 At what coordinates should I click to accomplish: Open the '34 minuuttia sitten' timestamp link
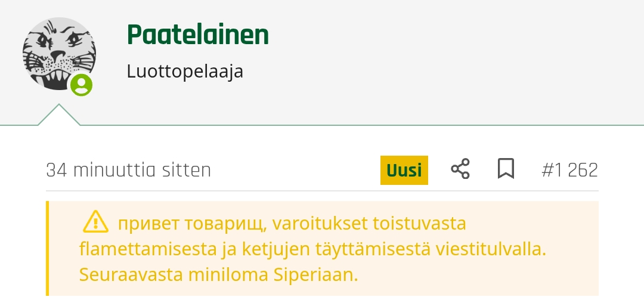(x=129, y=171)
